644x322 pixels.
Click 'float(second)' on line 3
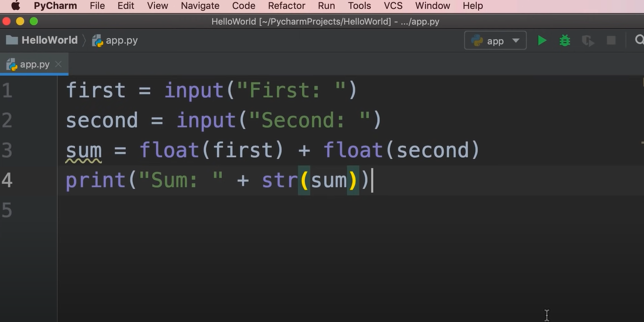pos(401,150)
